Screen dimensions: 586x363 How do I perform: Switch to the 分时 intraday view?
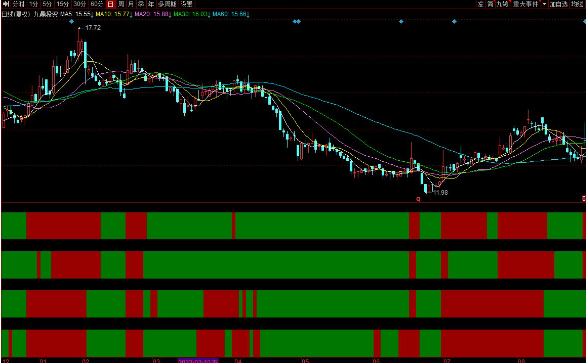click(x=18, y=4)
